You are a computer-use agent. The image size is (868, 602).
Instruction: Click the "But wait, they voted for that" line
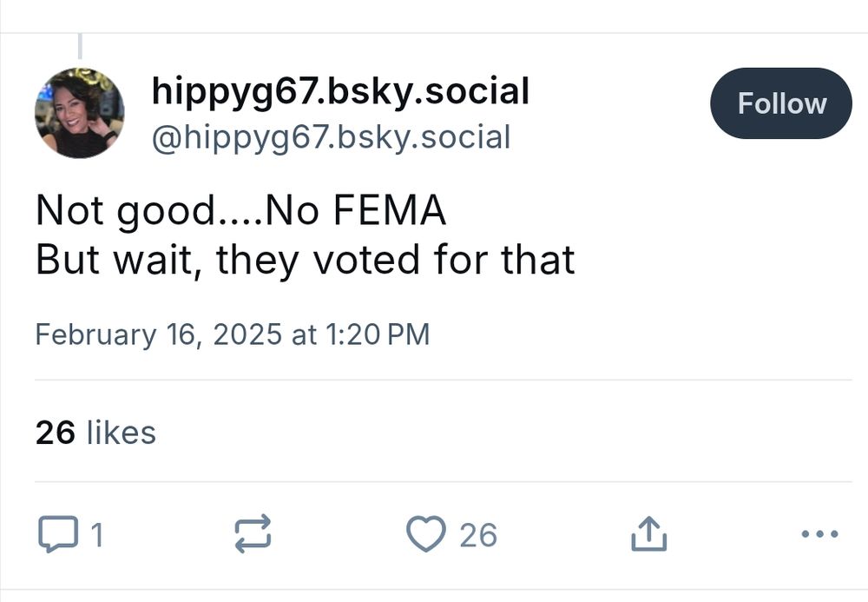coord(305,260)
